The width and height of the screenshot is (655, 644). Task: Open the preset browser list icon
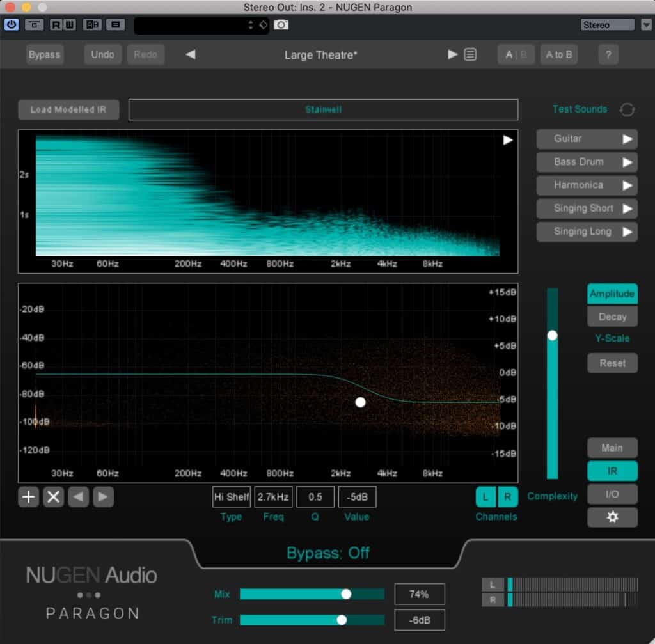(470, 55)
